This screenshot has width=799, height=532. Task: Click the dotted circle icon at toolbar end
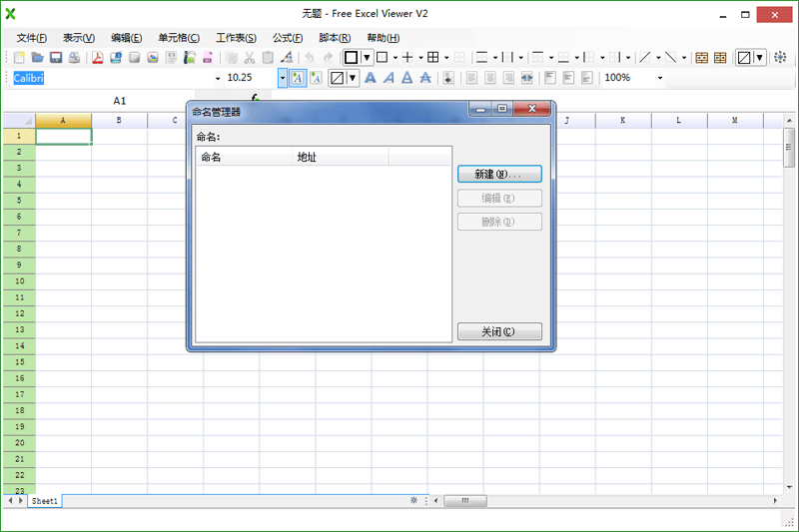[780, 58]
